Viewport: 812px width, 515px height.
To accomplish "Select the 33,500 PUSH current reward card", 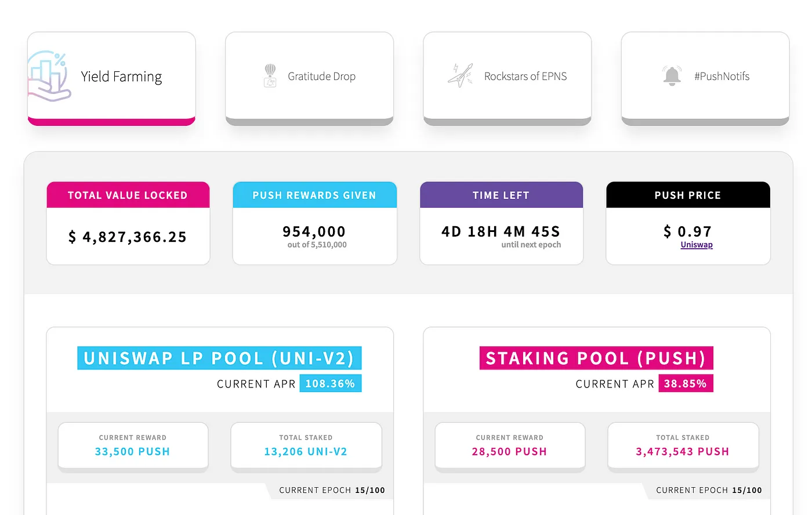I will 133,445.
